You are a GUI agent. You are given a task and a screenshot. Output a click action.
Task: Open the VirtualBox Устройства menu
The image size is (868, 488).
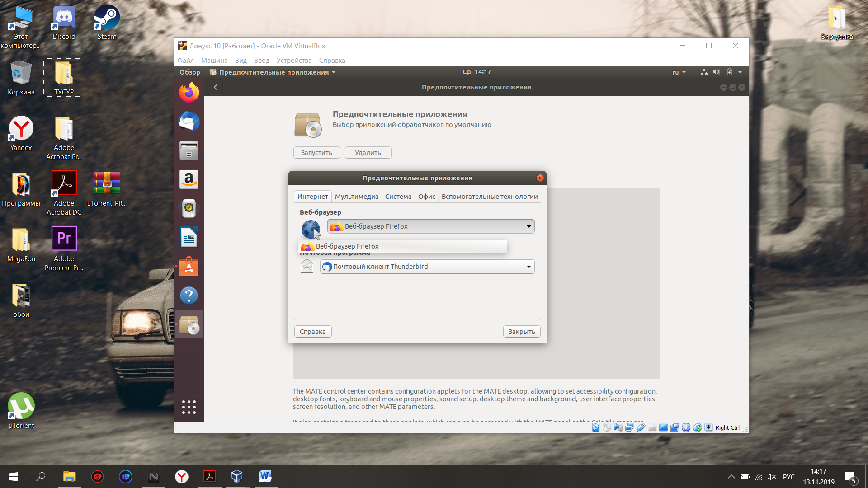(x=294, y=61)
